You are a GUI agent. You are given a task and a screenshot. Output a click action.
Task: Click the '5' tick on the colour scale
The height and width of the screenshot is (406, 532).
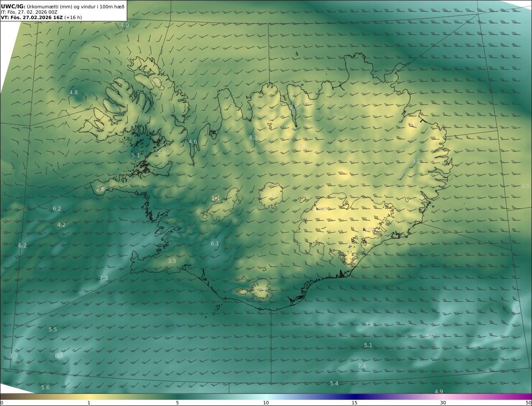tap(177, 403)
